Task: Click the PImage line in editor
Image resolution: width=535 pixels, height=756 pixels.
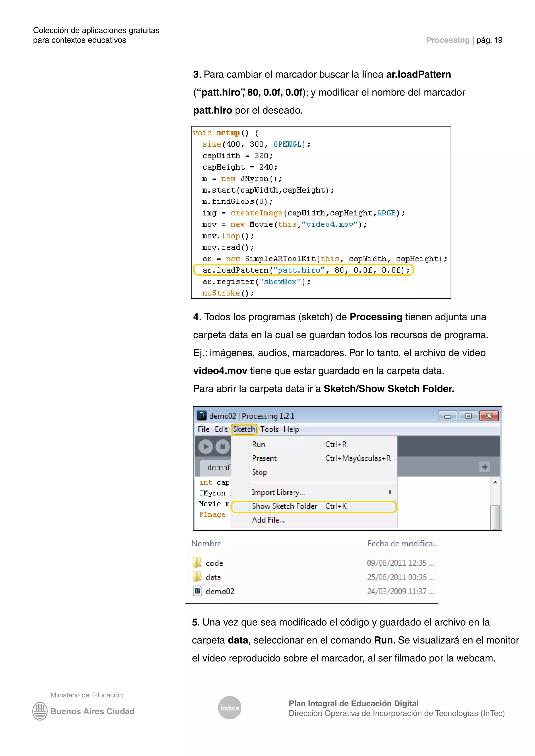Action: [x=212, y=515]
